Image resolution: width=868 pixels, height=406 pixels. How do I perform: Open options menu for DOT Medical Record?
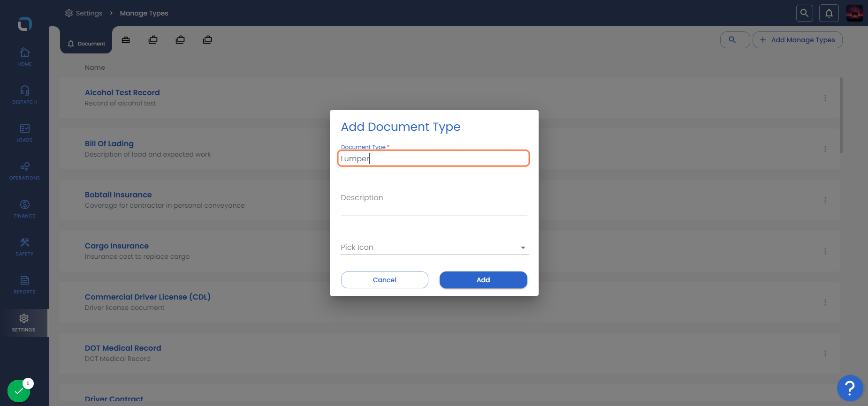[825, 353]
